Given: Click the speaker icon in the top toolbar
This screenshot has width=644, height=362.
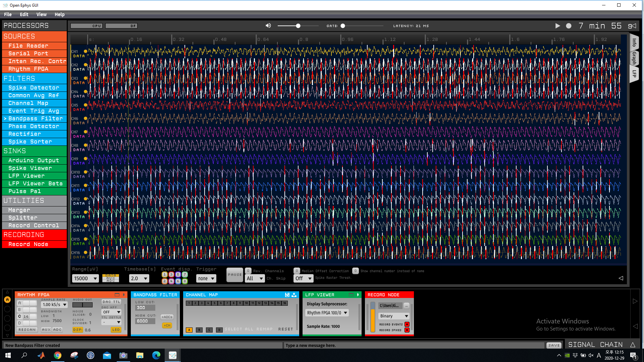Looking at the screenshot, I should (x=268, y=25).
